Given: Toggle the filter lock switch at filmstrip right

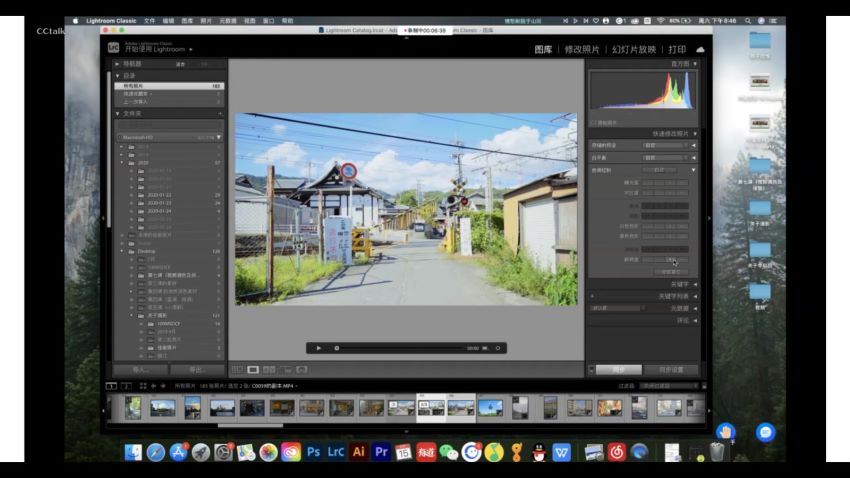Looking at the screenshot, I should pyautogui.click(x=704, y=386).
